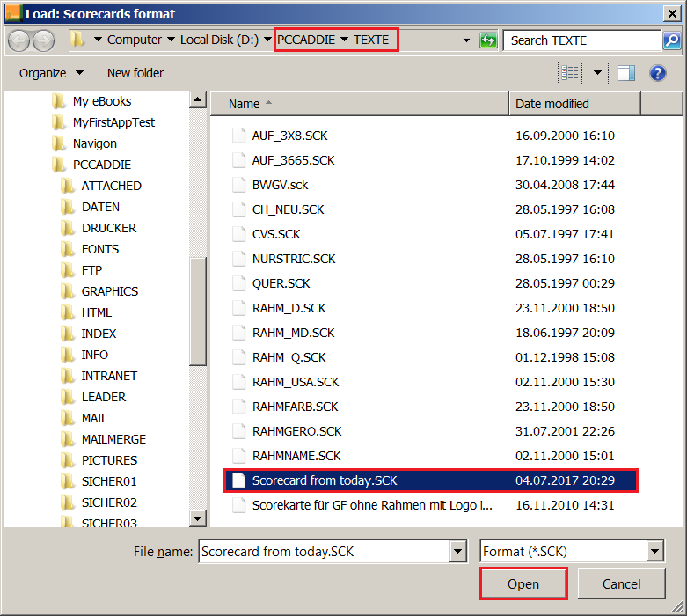The image size is (687, 616).
Task: Click the change view icon
Action: coord(570,73)
